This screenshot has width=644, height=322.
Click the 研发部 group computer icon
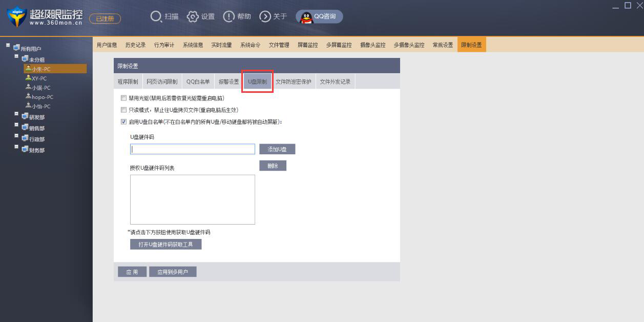pyautogui.click(x=25, y=116)
